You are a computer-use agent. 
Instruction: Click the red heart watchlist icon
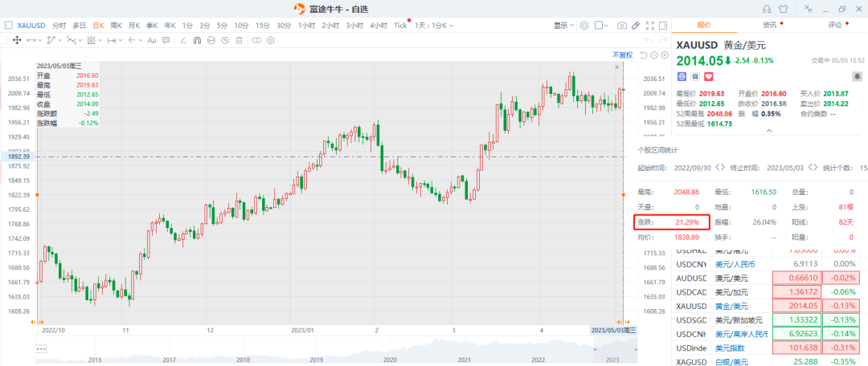click(709, 76)
